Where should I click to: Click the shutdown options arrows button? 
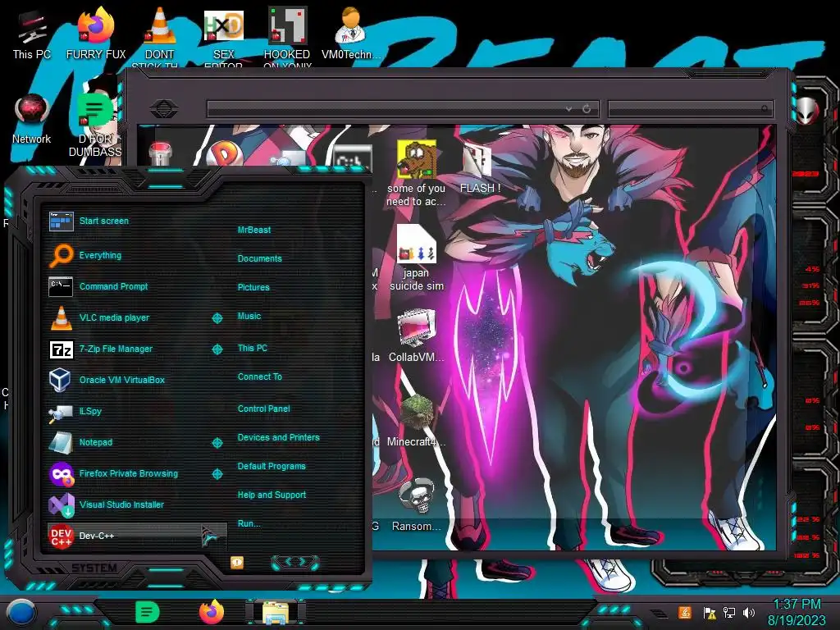click(x=295, y=562)
